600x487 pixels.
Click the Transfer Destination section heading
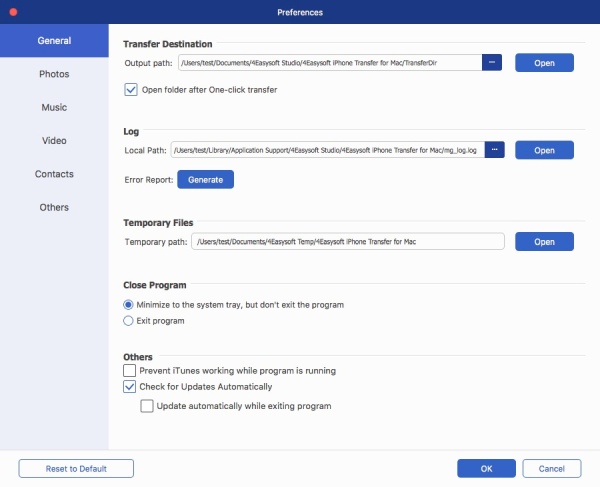tap(168, 44)
